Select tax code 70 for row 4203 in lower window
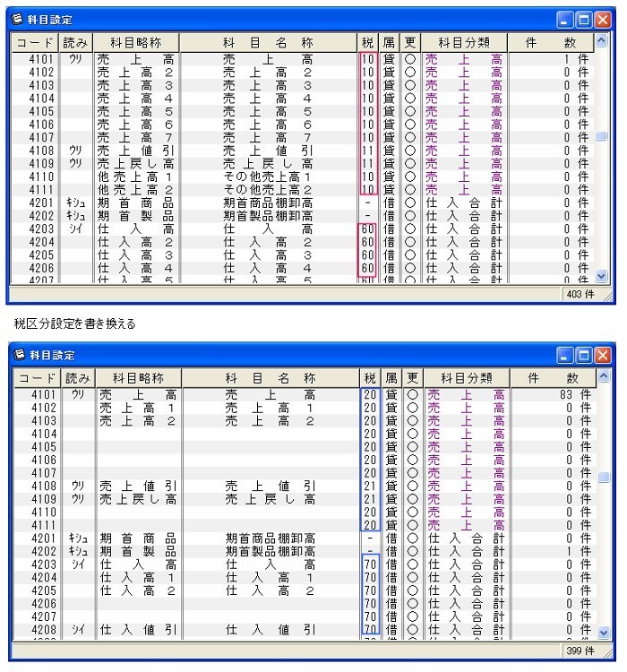 [369, 564]
